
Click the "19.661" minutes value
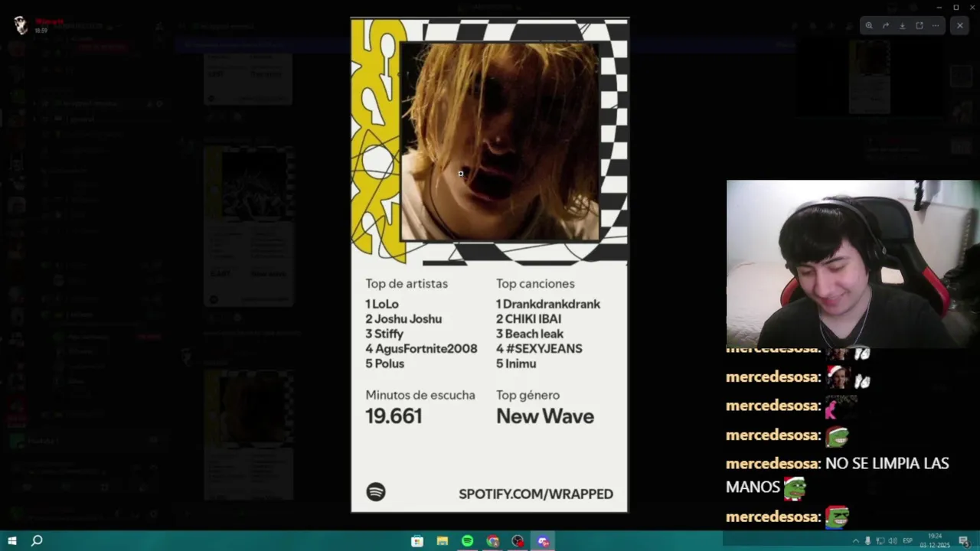394,416
